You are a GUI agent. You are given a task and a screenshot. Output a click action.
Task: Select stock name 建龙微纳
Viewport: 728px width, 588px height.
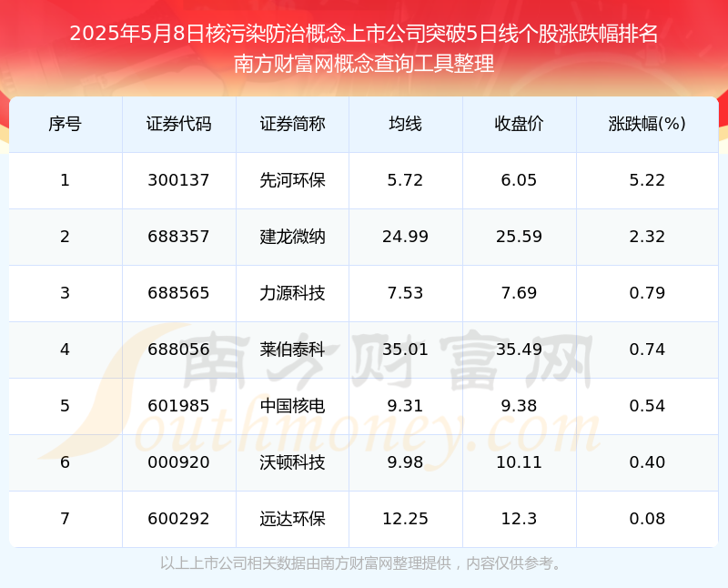(x=292, y=237)
